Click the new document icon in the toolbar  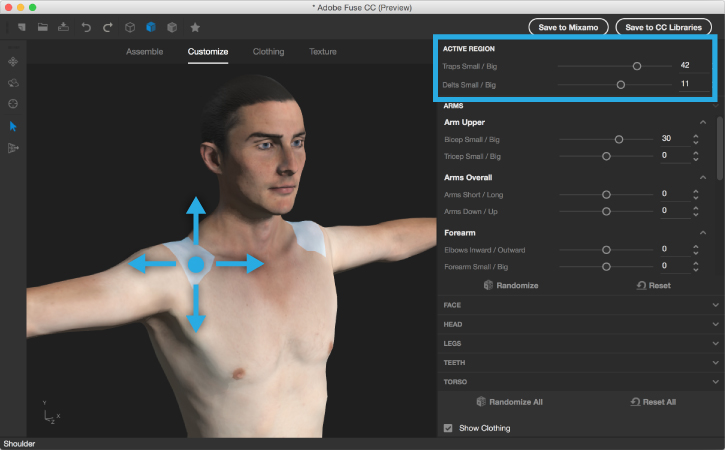tap(21, 27)
